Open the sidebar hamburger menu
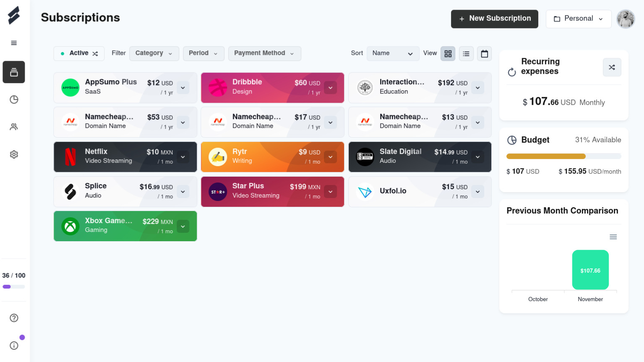This screenshot has height=362, width=644. [13, 43]
